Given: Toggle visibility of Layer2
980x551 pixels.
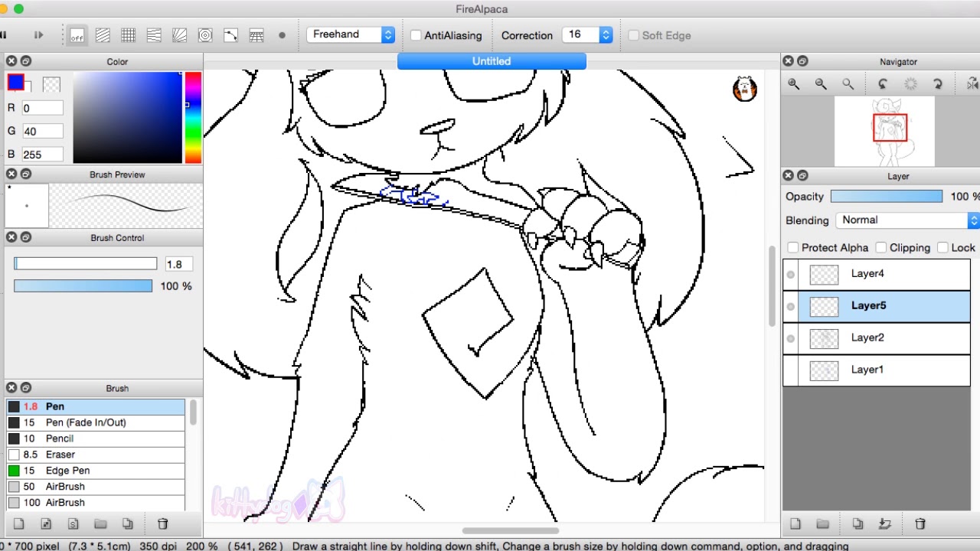Looking at the screenshot, I should [791, 339].
